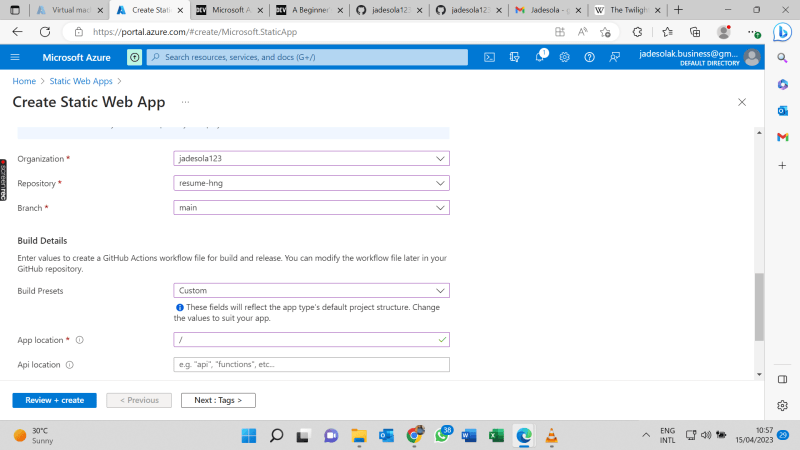Image resolution: width=800 pixels, height=450 pixels.
Task: Click Microsoft Azure logo text
Action: (77, 58)
